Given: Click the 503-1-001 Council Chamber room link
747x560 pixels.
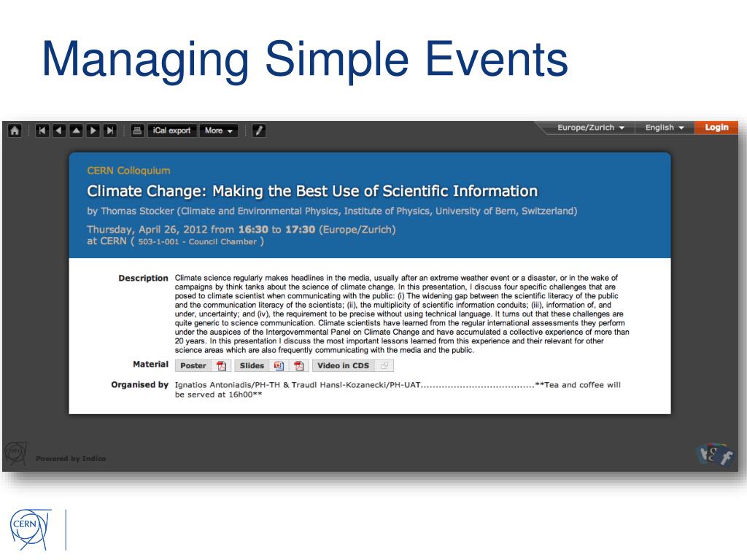Looking at the screenshot, I should pyautogui.click(x=197, y=241).
